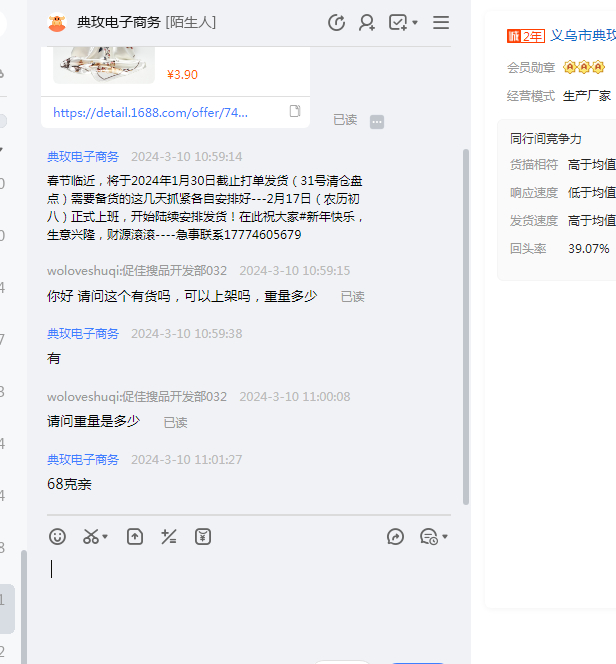Click the 响应速度 label
This screenshot has width=616, height=664.
coord(534,193)
